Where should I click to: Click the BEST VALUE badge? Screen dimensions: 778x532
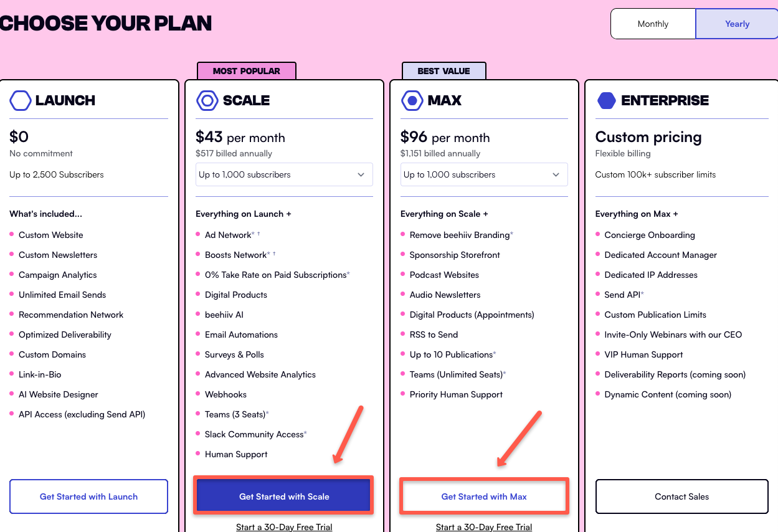coord(444,70)
